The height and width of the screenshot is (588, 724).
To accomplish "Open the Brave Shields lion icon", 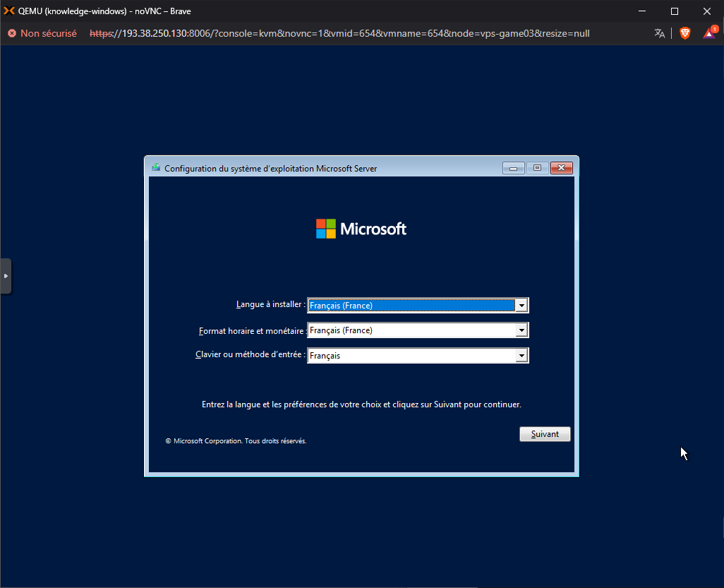I will click(x=684, y=33).
